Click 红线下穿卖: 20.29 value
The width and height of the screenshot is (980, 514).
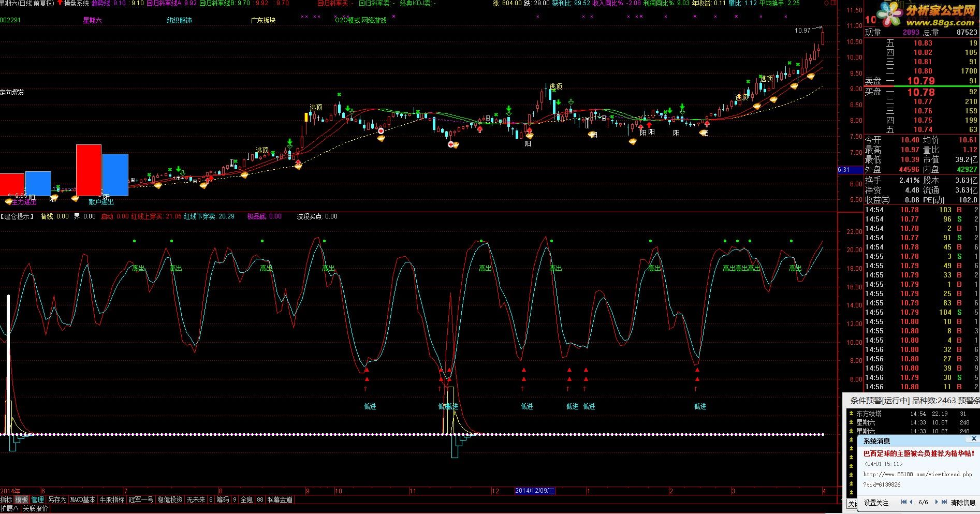coord(209,216)
